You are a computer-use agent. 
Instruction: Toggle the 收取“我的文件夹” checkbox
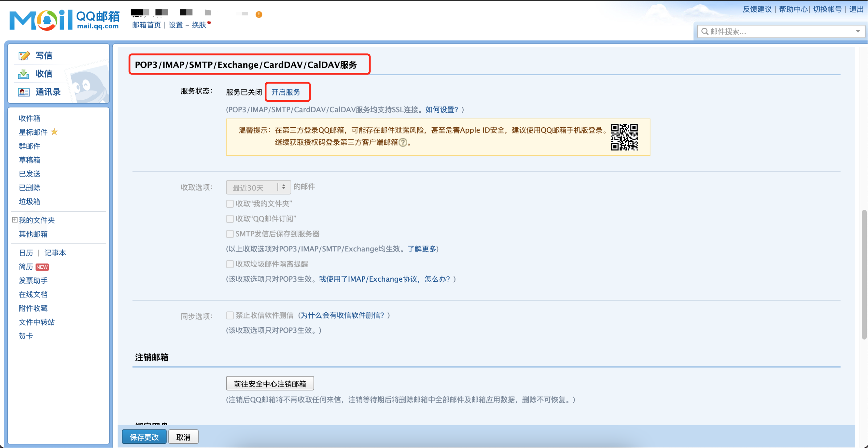pyautogui.click(x=230, y=204)
